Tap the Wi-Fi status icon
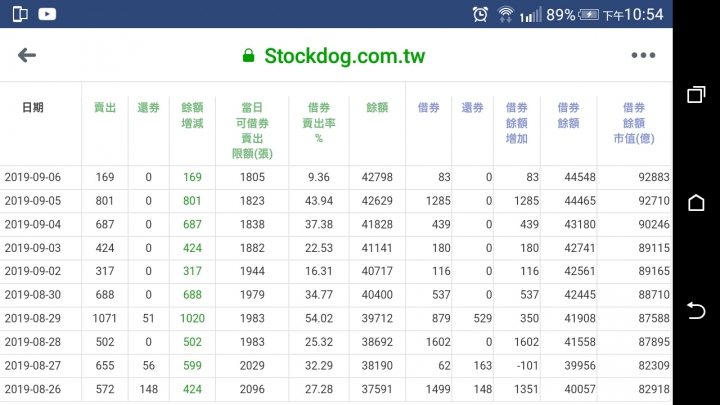Viewport: 720px width, 405px height. point(505,14)
